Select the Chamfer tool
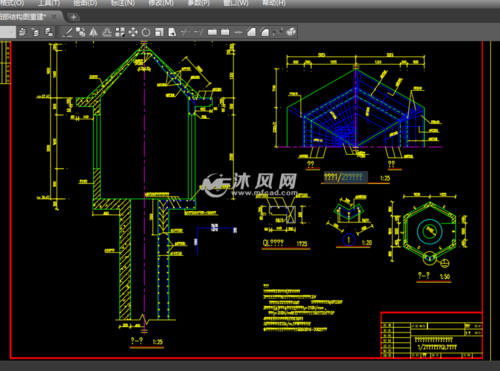The width and height of the screenshot is (500, 371). pyautogui.click(x=251, y=32)
